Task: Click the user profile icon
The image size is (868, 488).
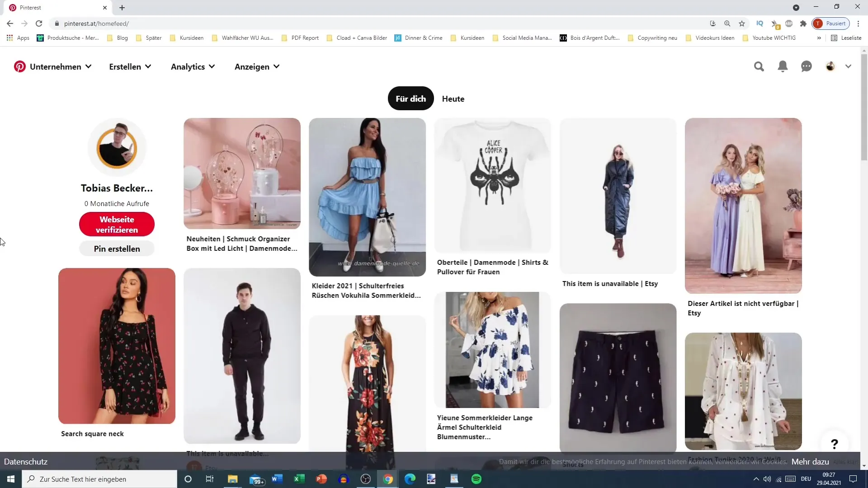Action: [x=830, y=66]
